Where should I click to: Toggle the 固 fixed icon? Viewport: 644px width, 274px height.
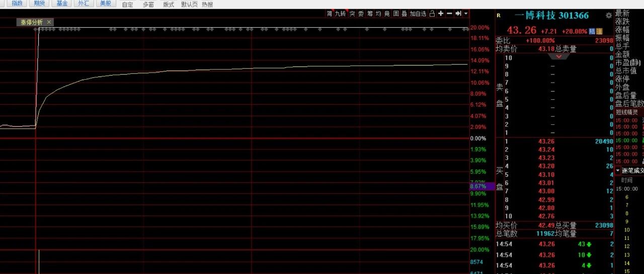(x=396, y=14)
